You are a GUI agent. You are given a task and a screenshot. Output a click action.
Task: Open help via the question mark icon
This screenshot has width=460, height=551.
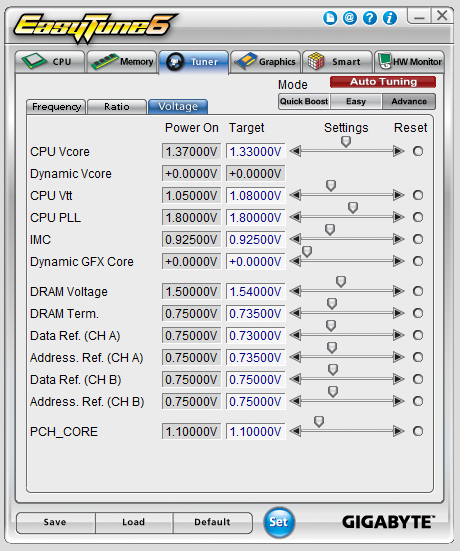click(x=370, y=18)
